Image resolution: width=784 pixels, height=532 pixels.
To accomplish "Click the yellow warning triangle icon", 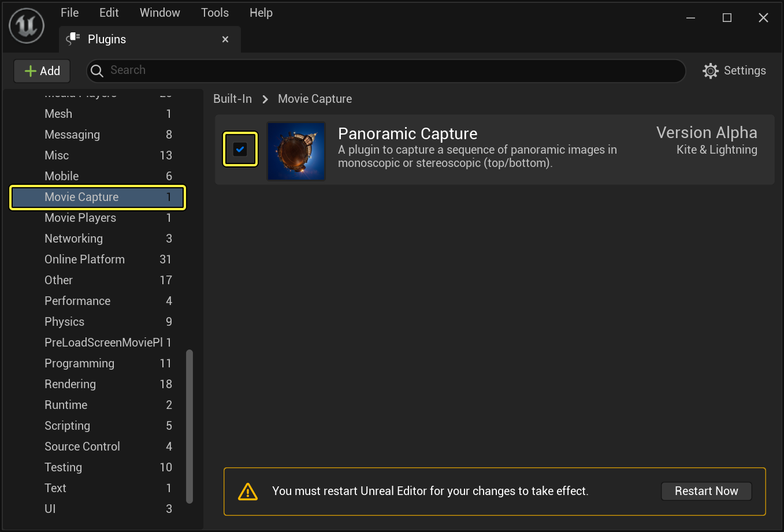I will [248, 492].
